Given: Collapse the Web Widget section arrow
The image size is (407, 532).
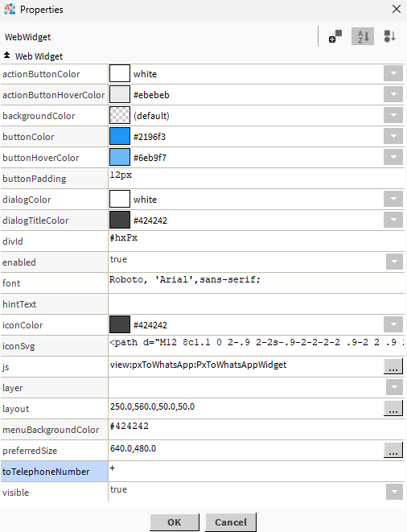Looking at the screenshot, I should click(6, 56).
